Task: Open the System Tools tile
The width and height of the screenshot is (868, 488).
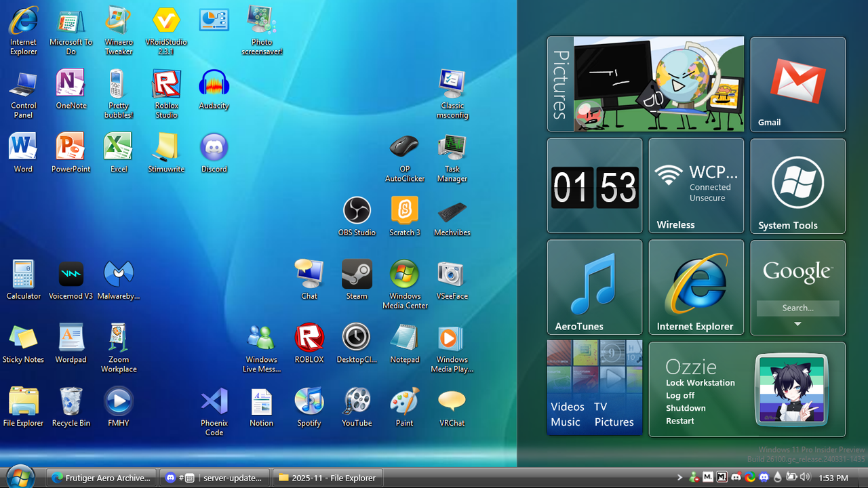Action: [x=797, y=186]
